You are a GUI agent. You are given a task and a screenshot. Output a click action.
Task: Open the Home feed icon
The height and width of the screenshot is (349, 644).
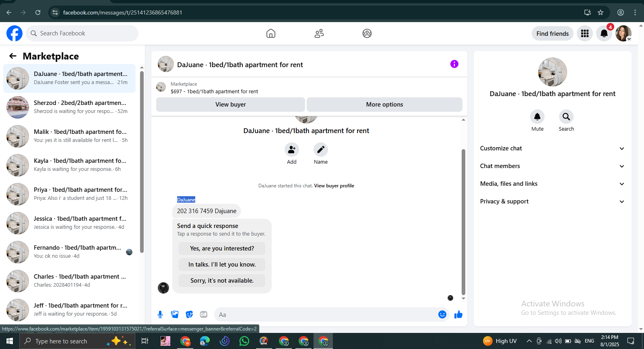[271, 33]
